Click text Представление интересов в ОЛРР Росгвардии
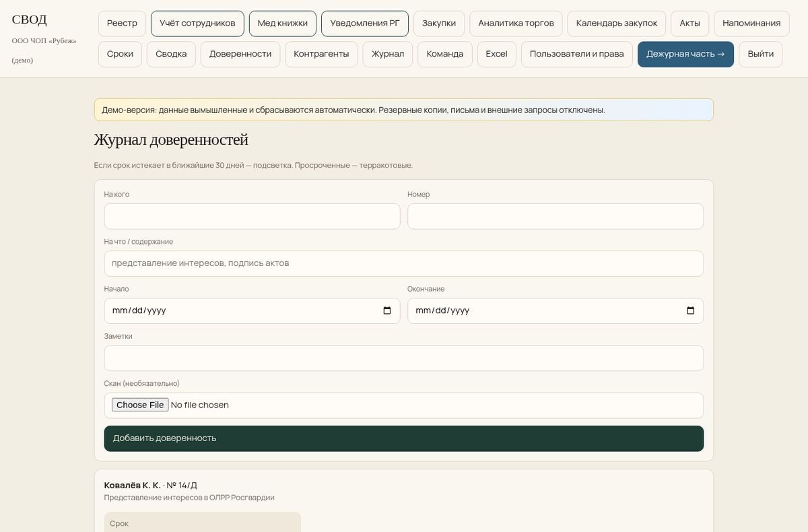This screenshot has height=532, width=808. pos(189,498)
